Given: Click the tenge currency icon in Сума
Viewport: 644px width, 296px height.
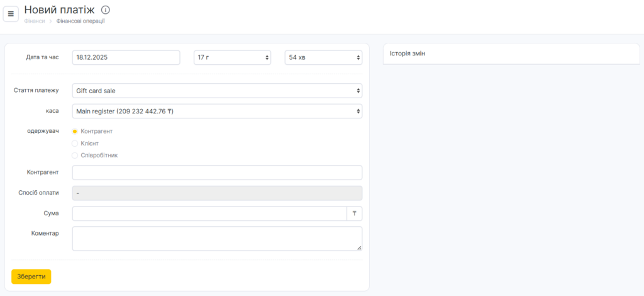Looking at the screenshot, I should [x=354, y=213].
